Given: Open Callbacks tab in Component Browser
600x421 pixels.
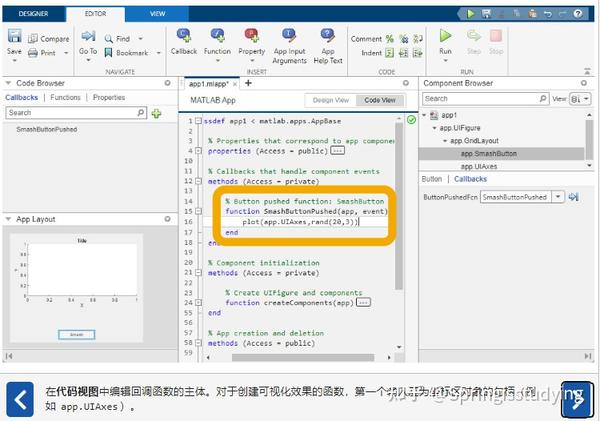Looking at the screenshot, I should (471, 179).
